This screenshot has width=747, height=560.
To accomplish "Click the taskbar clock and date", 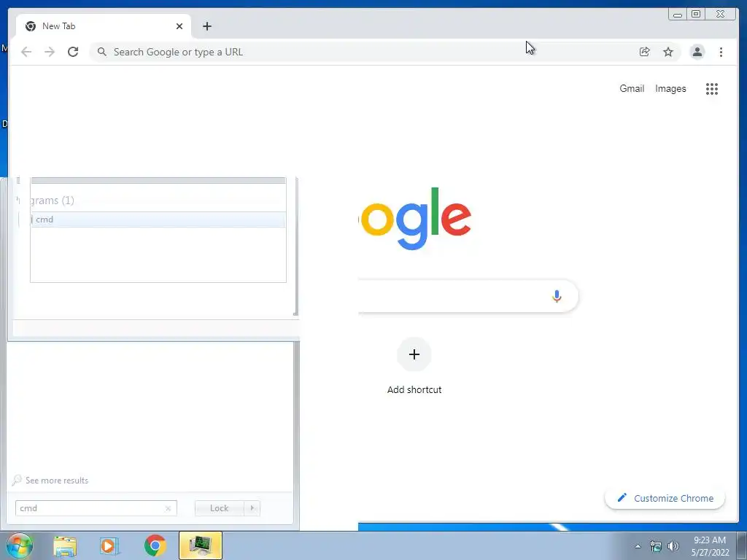I will (710, 546).
